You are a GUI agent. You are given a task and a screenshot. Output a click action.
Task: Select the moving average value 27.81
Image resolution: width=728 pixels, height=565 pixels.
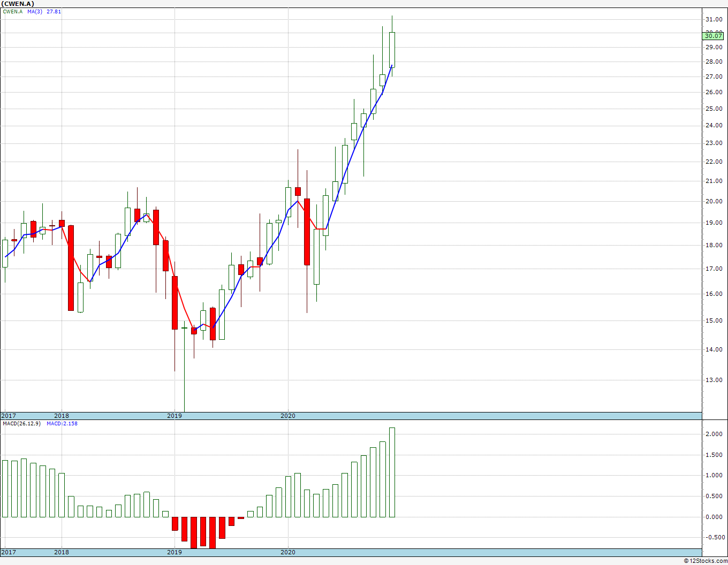54,11
